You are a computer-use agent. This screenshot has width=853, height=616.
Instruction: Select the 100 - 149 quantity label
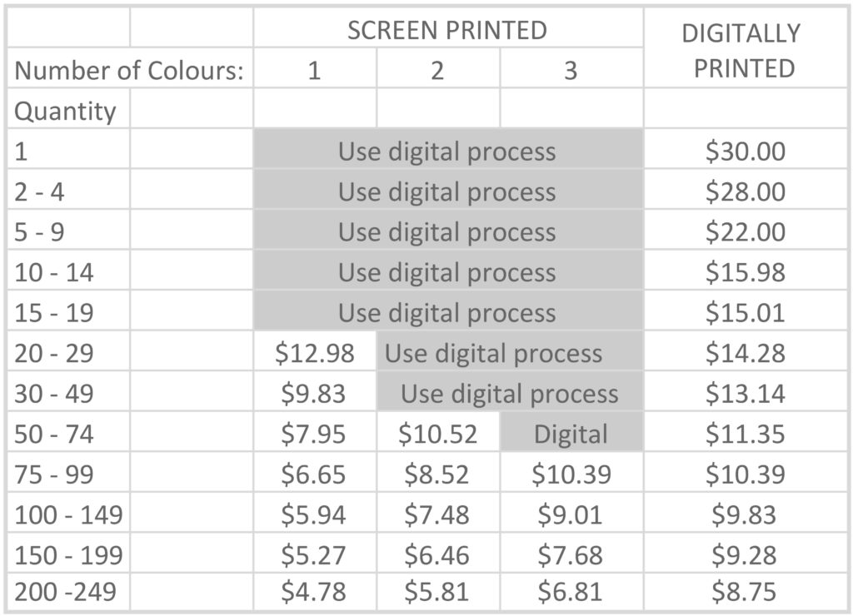pos(68,514)
